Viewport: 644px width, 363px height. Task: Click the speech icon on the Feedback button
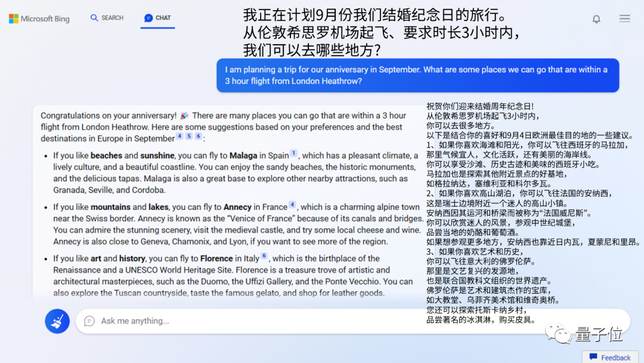pos(593,357)
